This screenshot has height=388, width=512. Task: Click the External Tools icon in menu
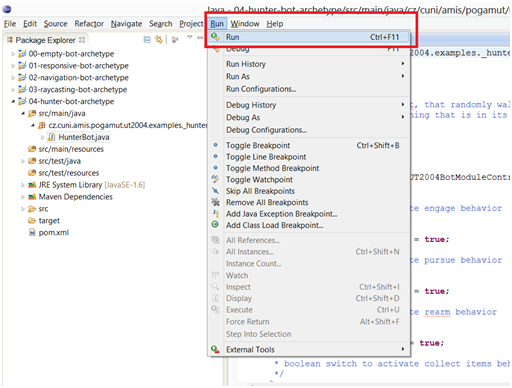coord(215,349)
